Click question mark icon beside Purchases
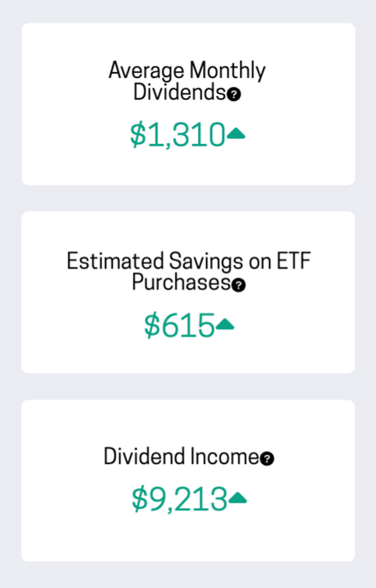The width and height of the screenshot is (376, 588). click(x=239, y=285)
